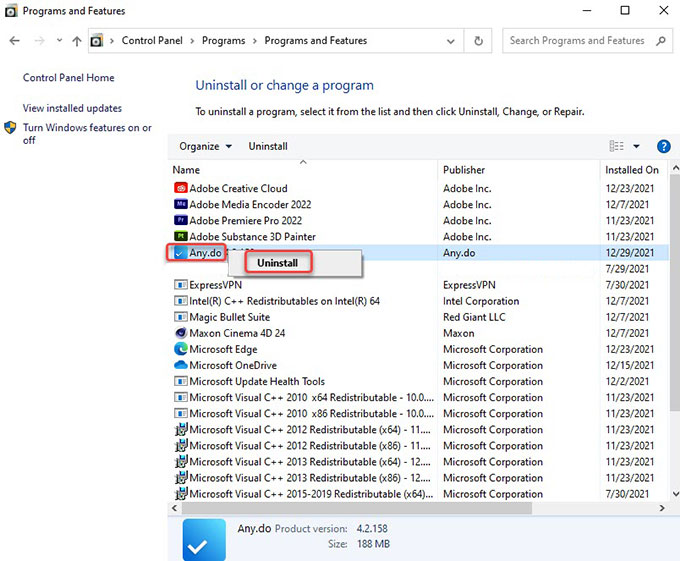Click the Microsoft Update Health Tools icon
Viewport: 680px width, 561px height.
(180, 381)
